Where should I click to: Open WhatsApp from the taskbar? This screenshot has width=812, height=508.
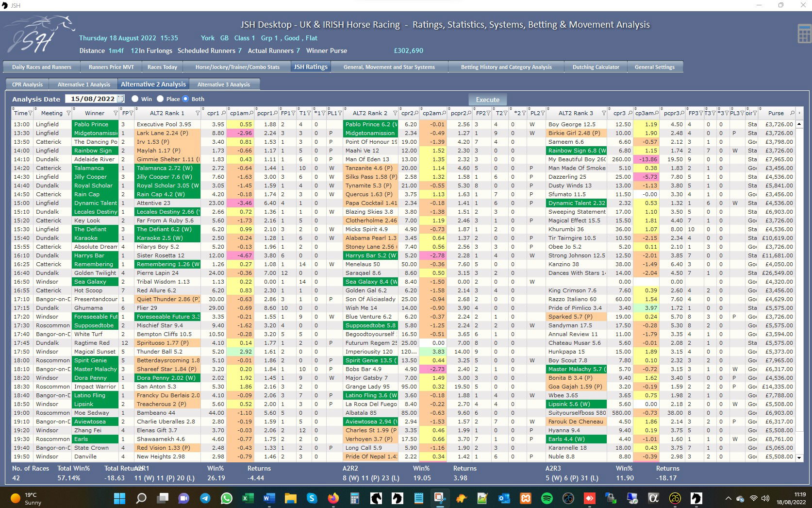[227, 498]
